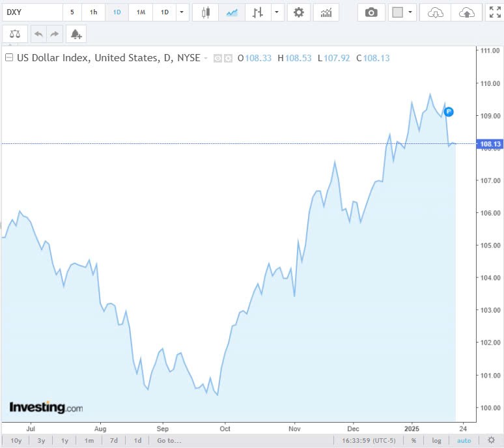Set range to 7d
The image size is (504, 448).
point(113,441)
